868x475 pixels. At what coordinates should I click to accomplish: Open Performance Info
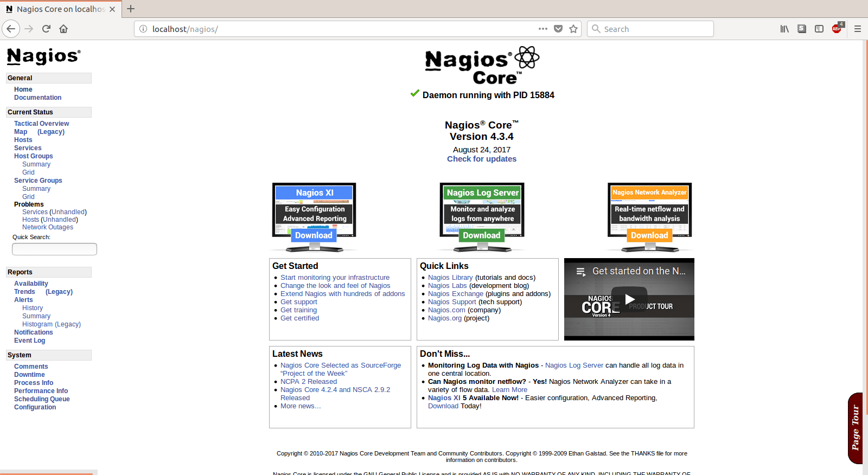tap(41, 391)
